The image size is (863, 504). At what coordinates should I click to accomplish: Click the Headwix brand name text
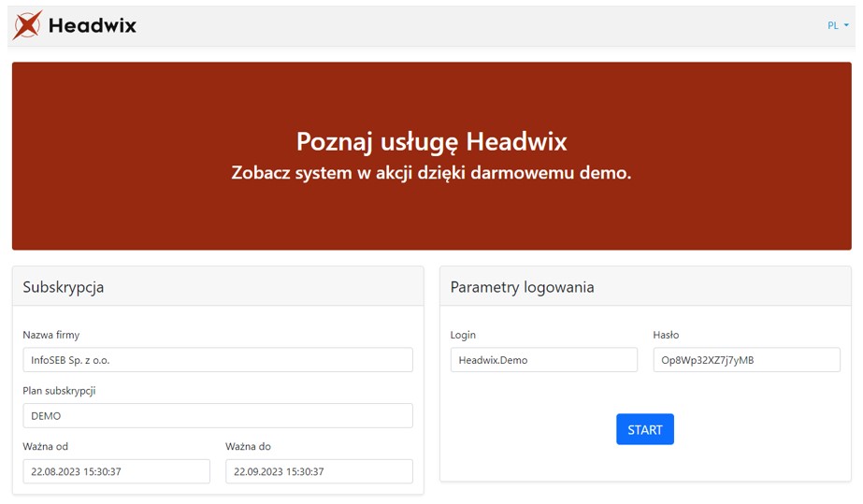(93, 25)
